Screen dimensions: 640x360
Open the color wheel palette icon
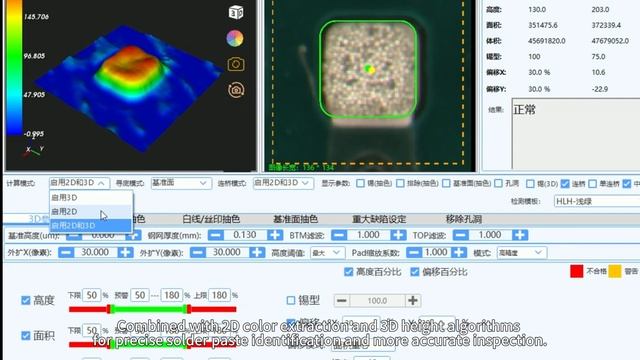(x=235, y=38)
